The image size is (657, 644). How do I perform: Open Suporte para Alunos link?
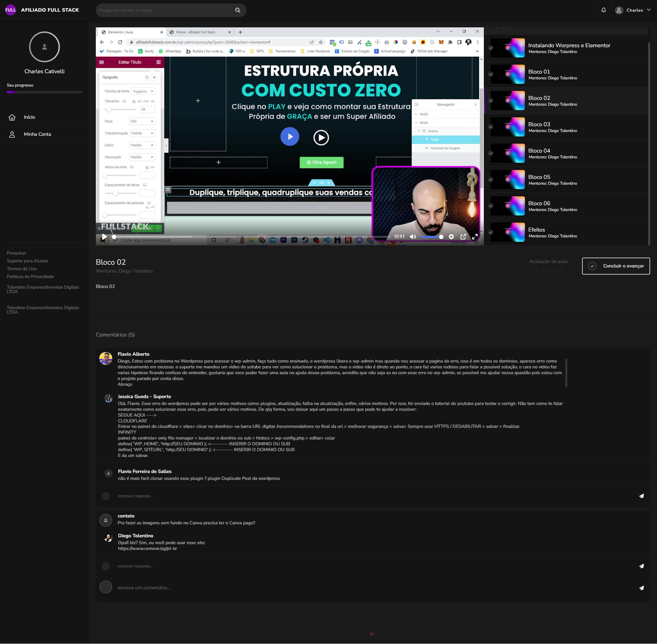pos(27,261)
